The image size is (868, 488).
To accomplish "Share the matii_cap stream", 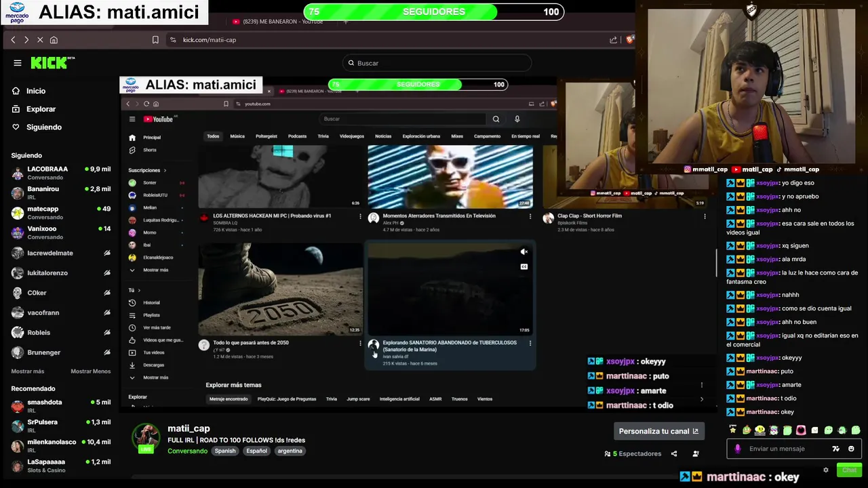I will [x=674, y=453].
